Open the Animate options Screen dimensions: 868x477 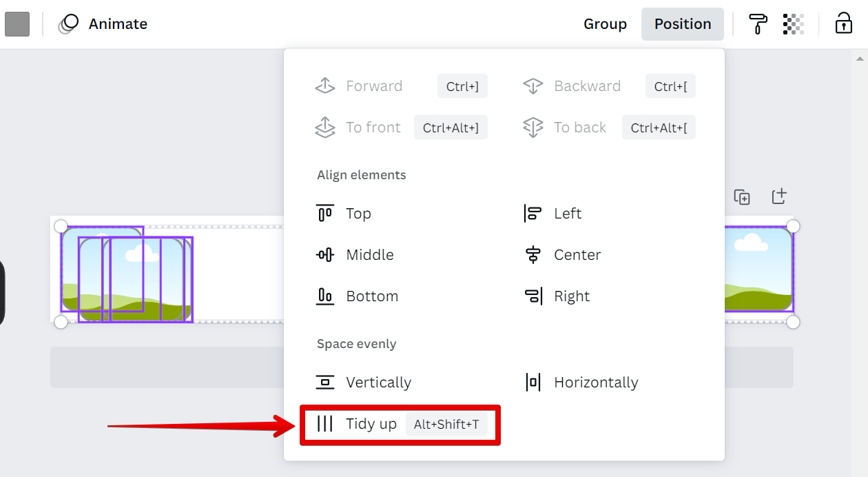point(103,24)
